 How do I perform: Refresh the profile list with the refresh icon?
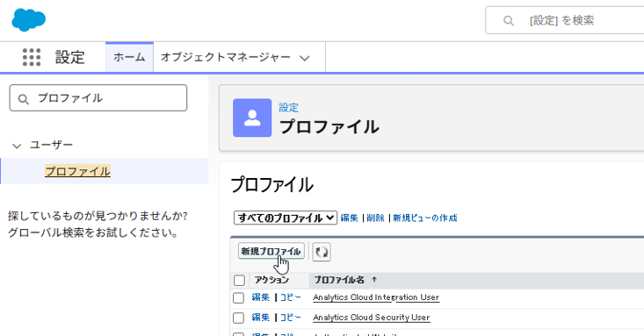[322, 252]
